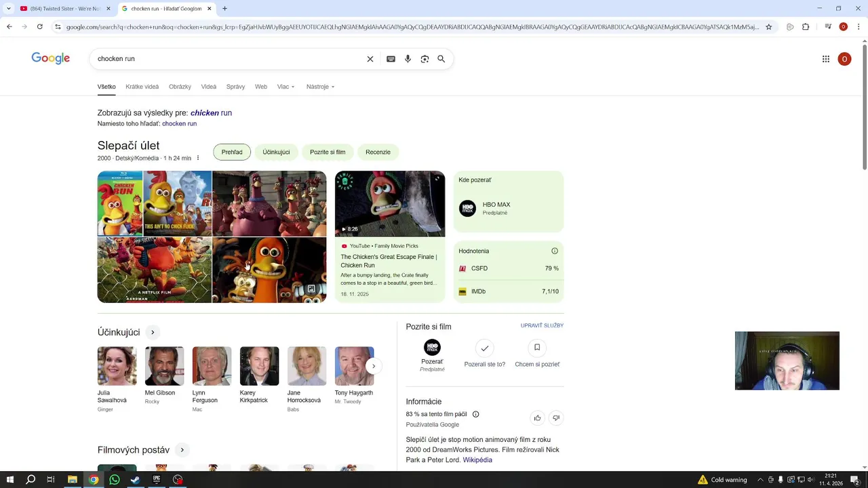
Task: Expand the Viac search filters menu
Action: pos(285,87)
